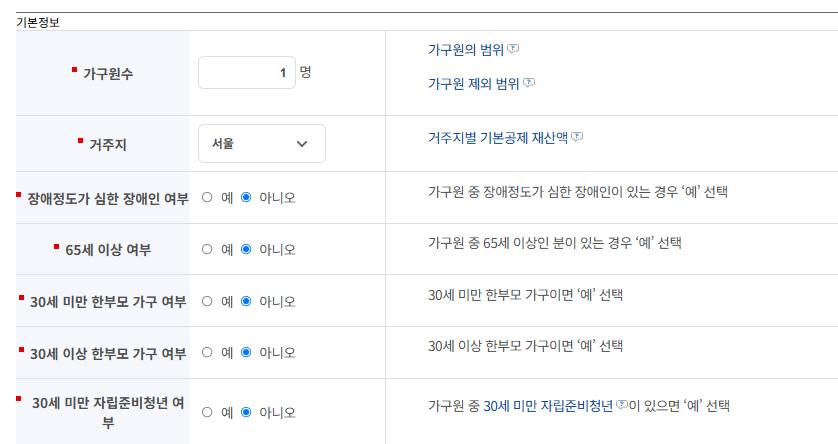Select 예 for 30세 미만 한부모 가구
This screenshot has width=838, height=444.
207,301
